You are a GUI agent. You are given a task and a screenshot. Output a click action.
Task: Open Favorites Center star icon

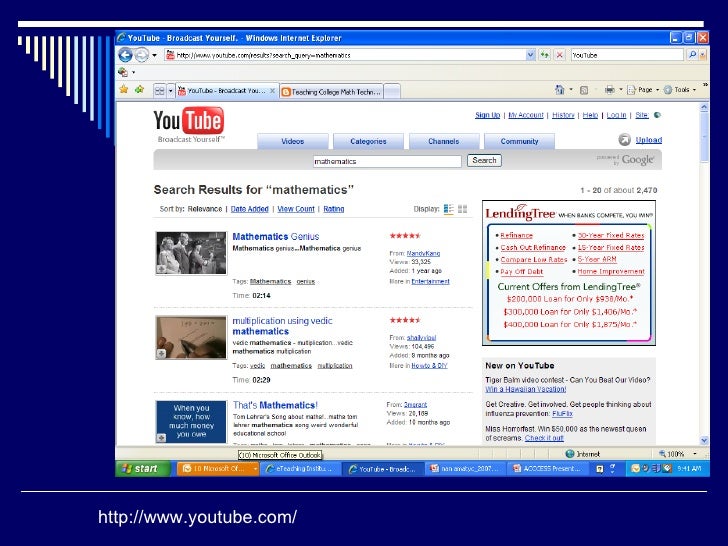[x=124, y=89]
